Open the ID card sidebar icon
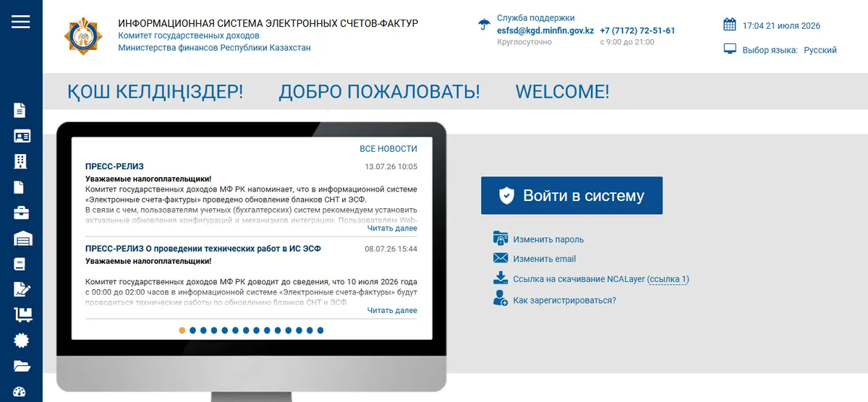This screenshot has width=868, height=402. [x=22, y=136]
